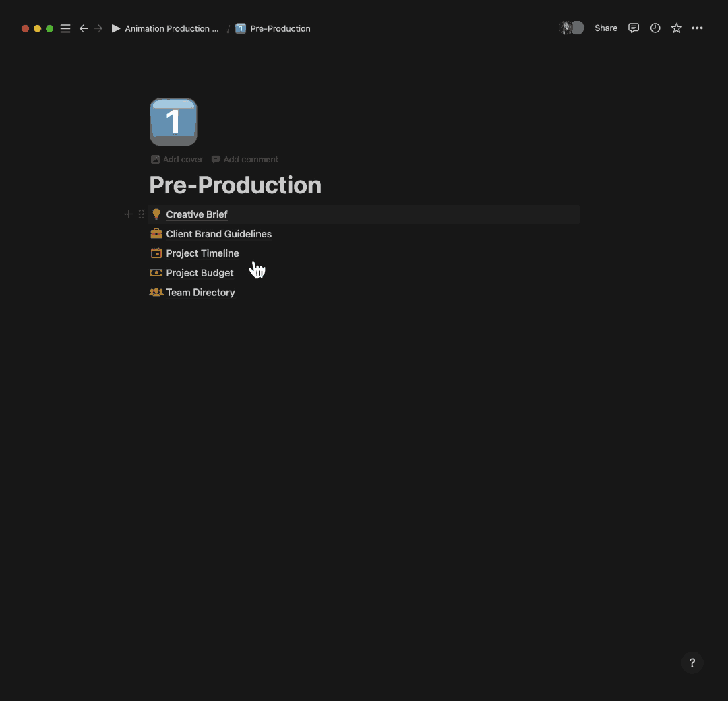The width and height of the screenshot is (728, 701).
Task: View page updates history clock icon
Action: (x=655, y=28)
